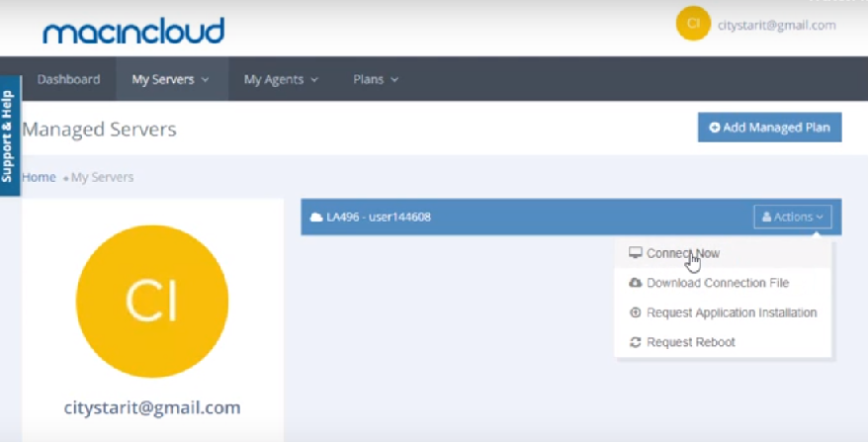Open the My Servers menu
The image size is (868, 442).
tap(170, 79)
